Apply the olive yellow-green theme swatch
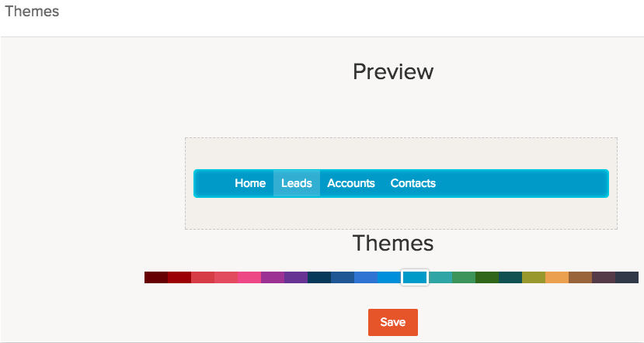Screen dimensions: 644x343 534,277
